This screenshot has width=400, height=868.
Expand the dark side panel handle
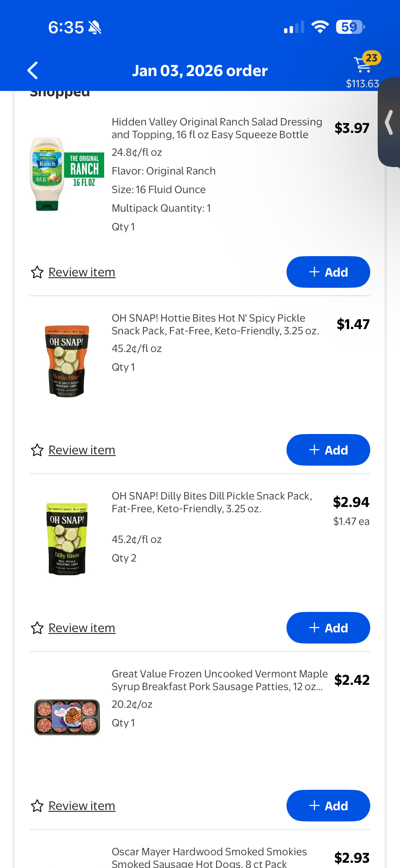coord(389,122)
